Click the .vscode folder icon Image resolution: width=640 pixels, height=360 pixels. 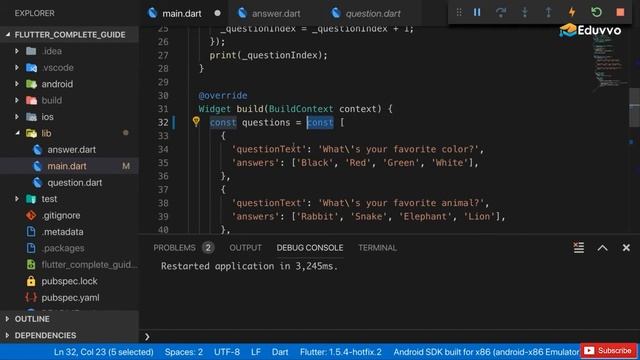[31, 68]
